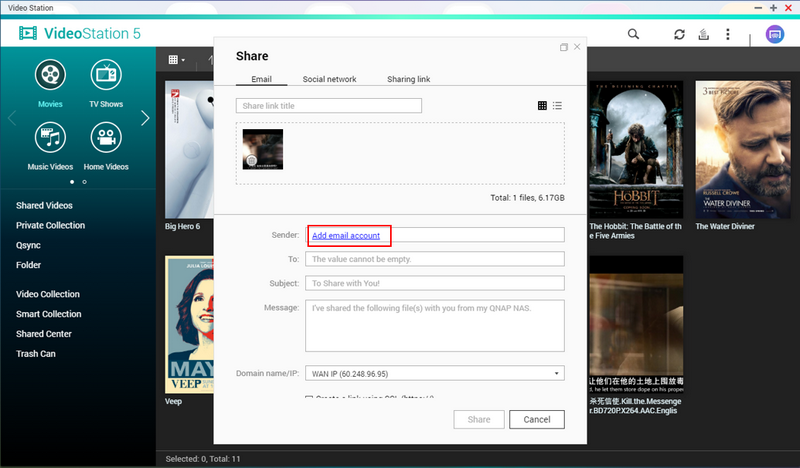
Task: Open the Home Videos category
Action: [x=106, y=146]
